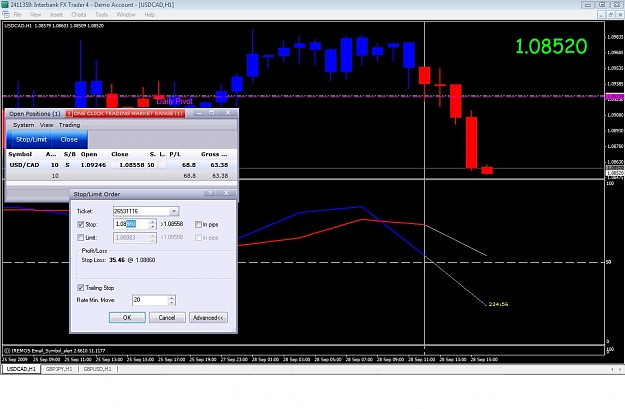Minimize the main Interbank FX Trader window

click(587, 5)
